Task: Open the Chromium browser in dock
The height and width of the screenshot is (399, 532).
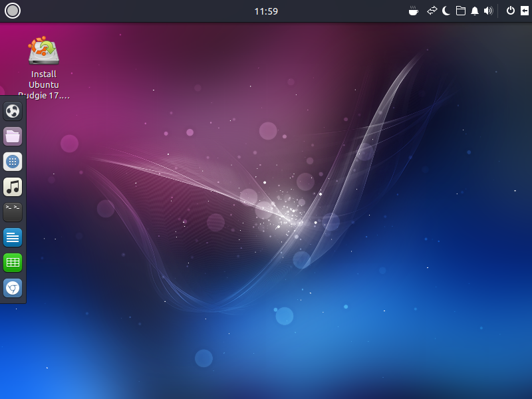Action: pyautogui.click(x=13, y=288)
